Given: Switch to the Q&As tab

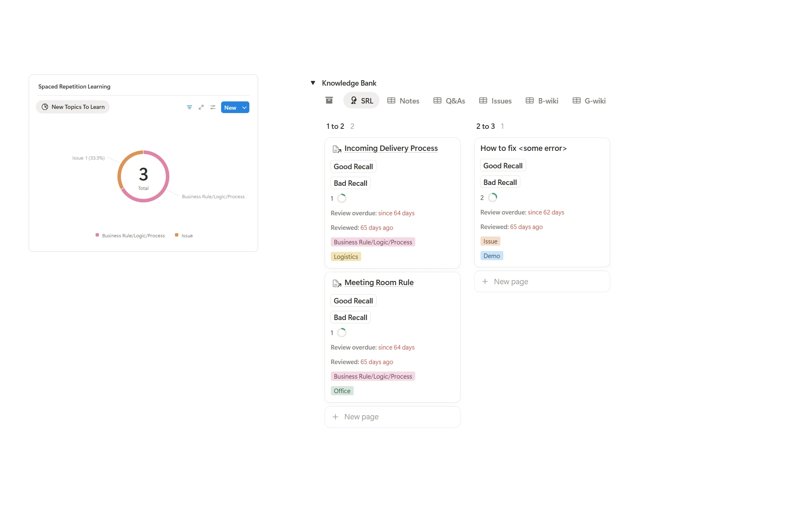Looking at the screenshot, I should point(449,101).
